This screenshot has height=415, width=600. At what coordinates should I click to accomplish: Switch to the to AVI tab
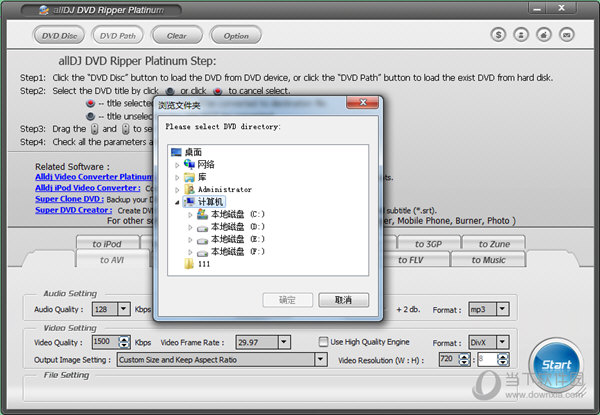[x=112, y=260]
